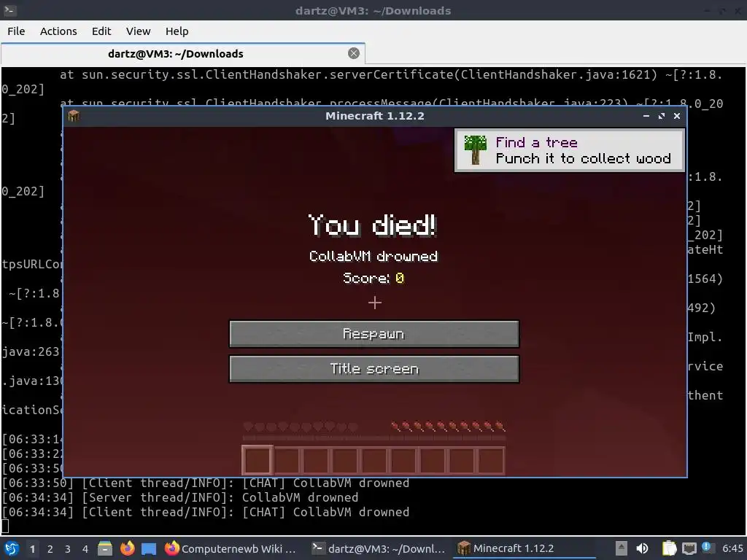Click the Minecraft 1.12.2 taskbar entry
The height and width of the screenshot is (560, 747).
524,548
